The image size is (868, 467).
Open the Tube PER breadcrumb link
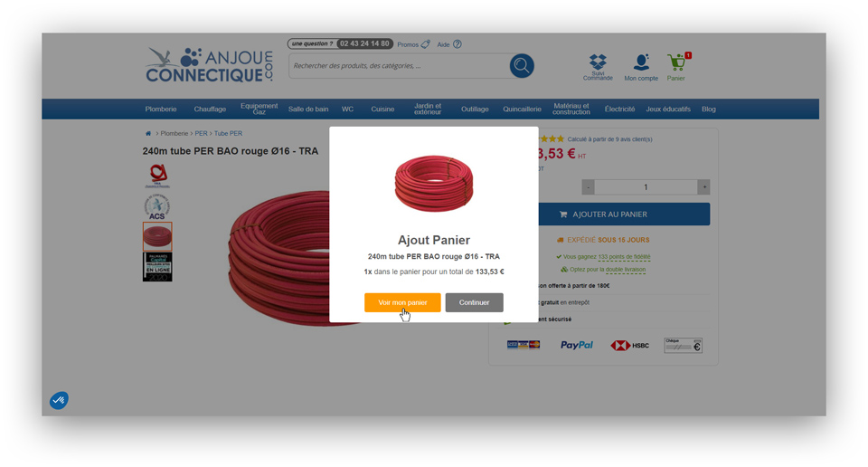(228, 134)
